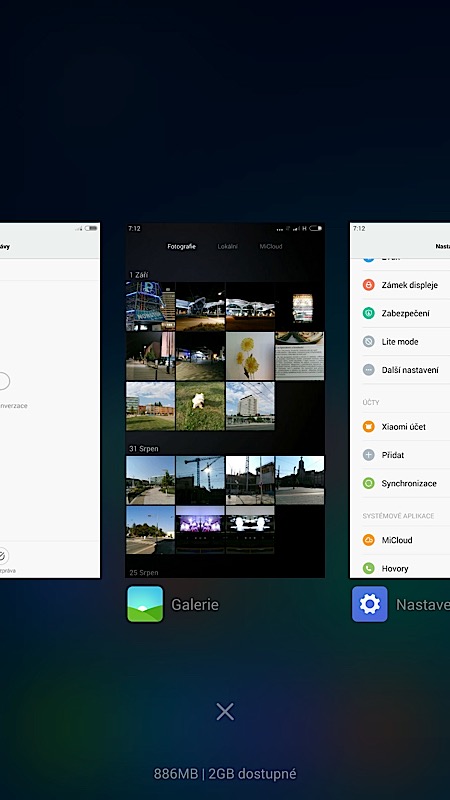Open the white dog on grass photo

point(200,406)
